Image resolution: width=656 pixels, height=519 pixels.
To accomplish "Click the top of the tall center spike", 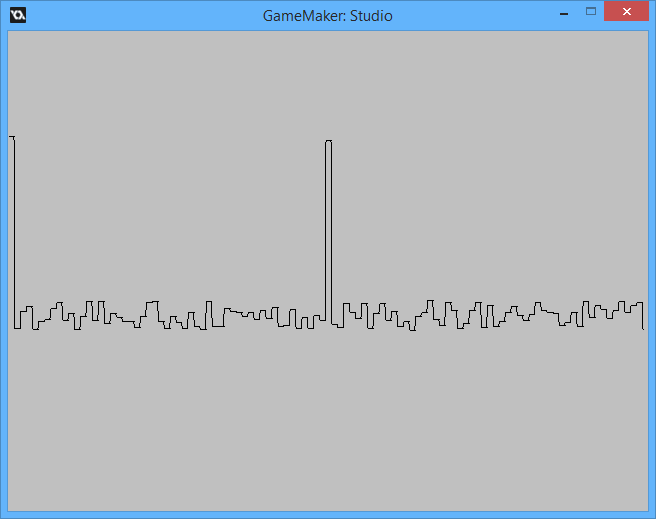I will click(328, 141).
